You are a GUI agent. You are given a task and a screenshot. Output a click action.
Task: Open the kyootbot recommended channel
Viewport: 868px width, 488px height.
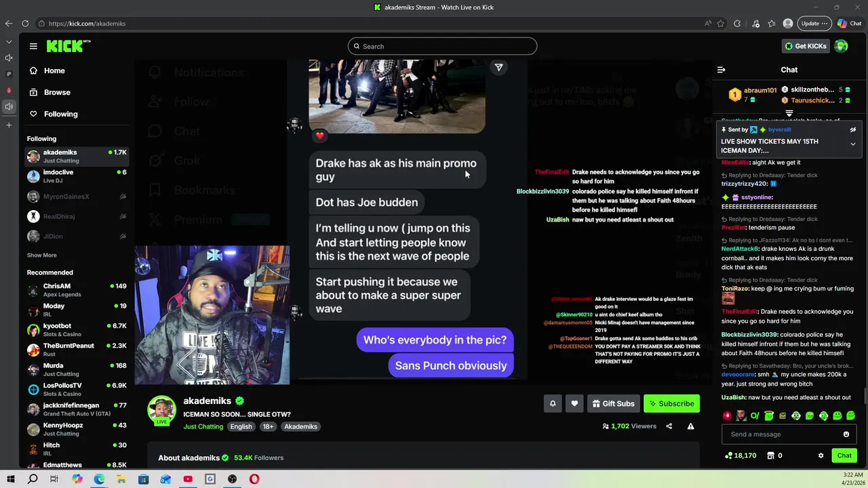(77, 329)
